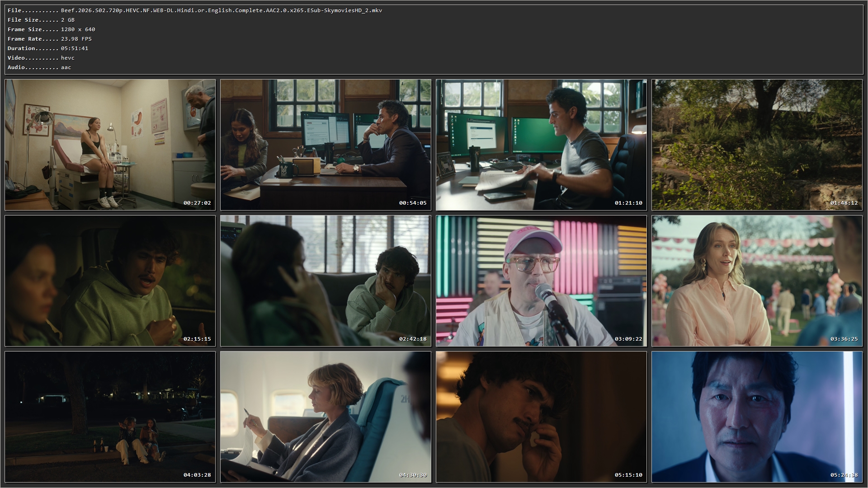Select the thumbnail stamped 05:15:10
Image resolution: width=868 pixels, height=488 pixels.
541,417
